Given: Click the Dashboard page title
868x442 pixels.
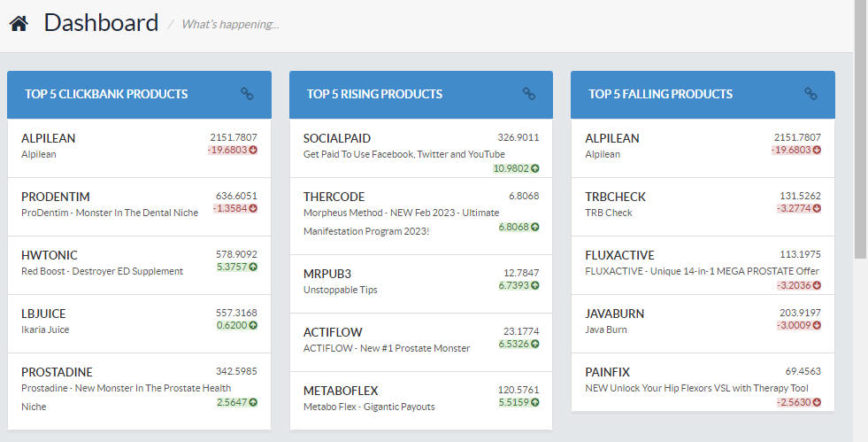Looking at the screenshot, I should pos(101,23).
